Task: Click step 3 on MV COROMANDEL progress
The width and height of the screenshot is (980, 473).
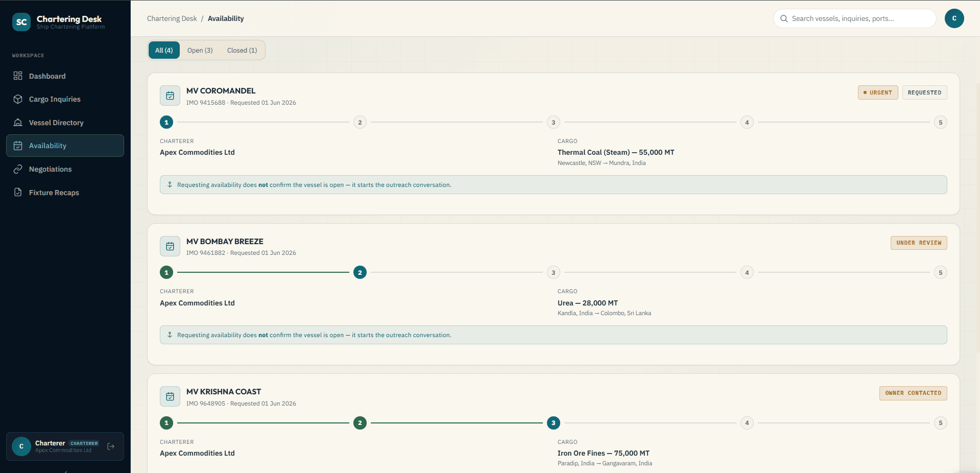Action: pyautogui.click(x=554, y=122)
